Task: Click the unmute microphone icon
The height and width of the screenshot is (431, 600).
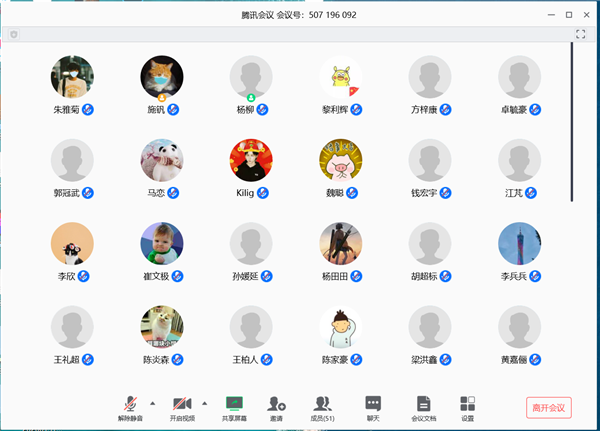Action: pyautogui.click(x=130, y=404)
